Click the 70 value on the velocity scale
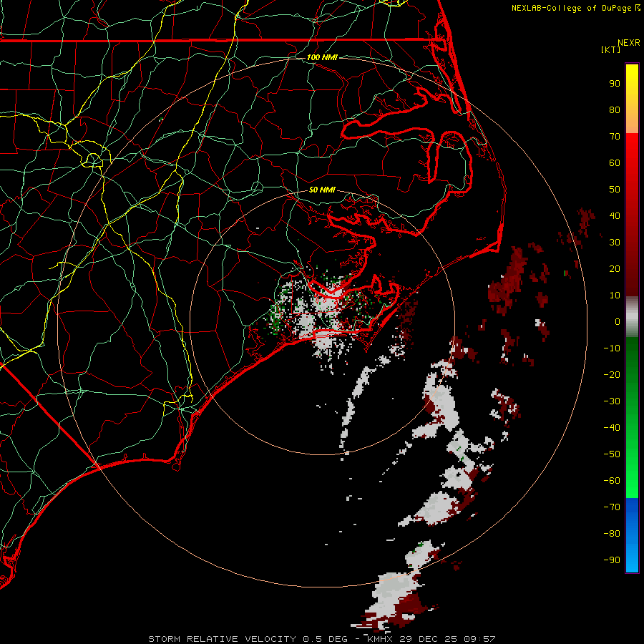644x644 pixels. [x=615, y=137]
